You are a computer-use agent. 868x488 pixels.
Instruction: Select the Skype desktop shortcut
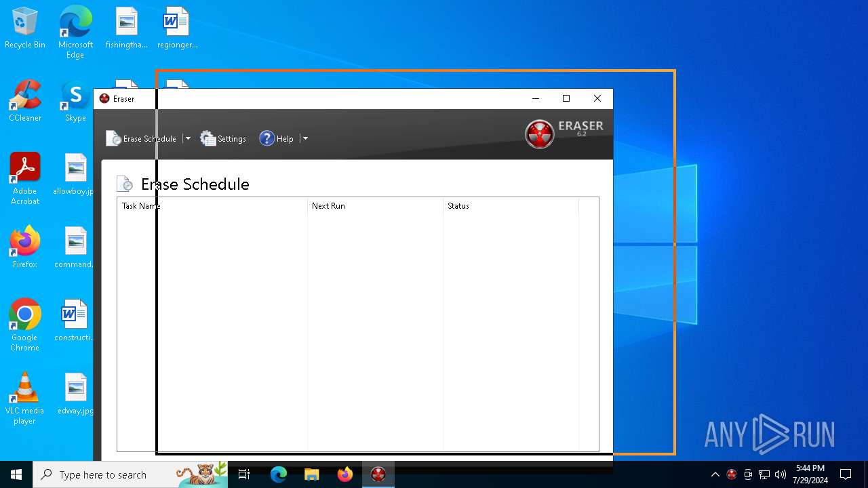[x=75, y=102]
